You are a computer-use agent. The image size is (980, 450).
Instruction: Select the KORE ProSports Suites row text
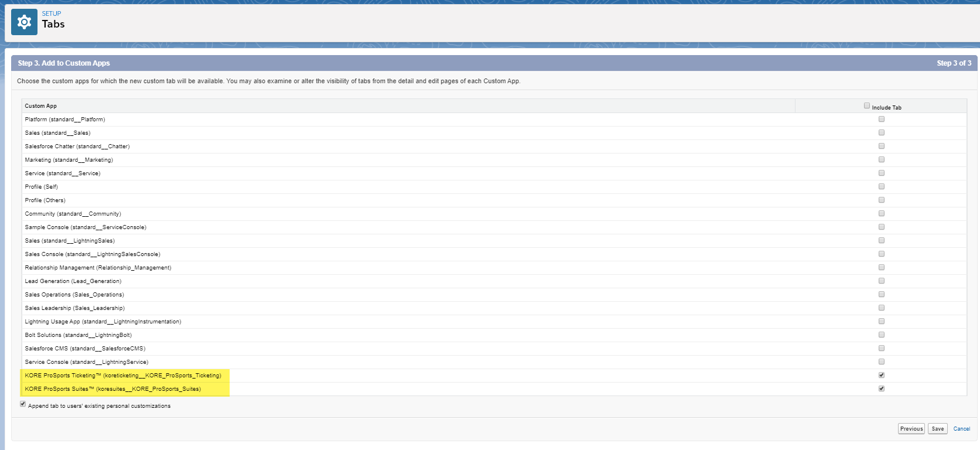(x=112, y=389)
